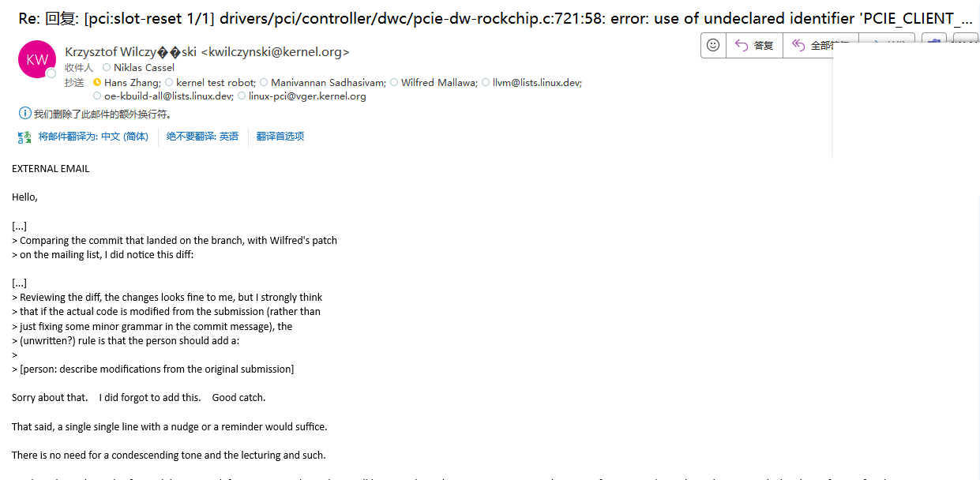Click presence circle beside kernel test robot
The image size is (980, 480).
coord(169,82)
